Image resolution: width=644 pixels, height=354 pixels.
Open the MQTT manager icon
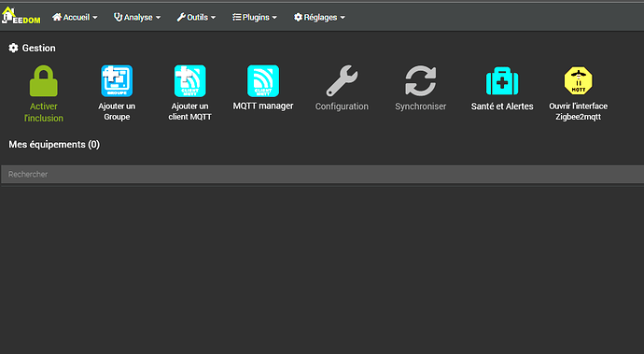263,80
